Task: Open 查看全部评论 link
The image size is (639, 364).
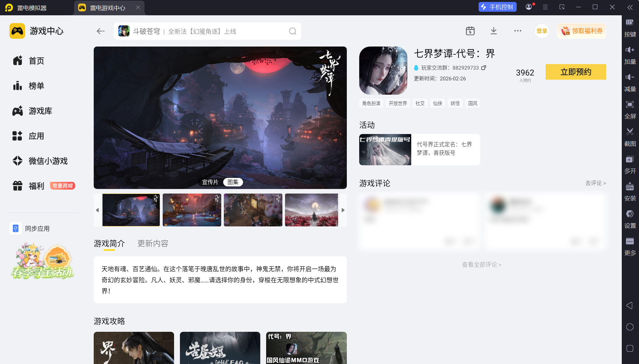Action: coord(482,265)
